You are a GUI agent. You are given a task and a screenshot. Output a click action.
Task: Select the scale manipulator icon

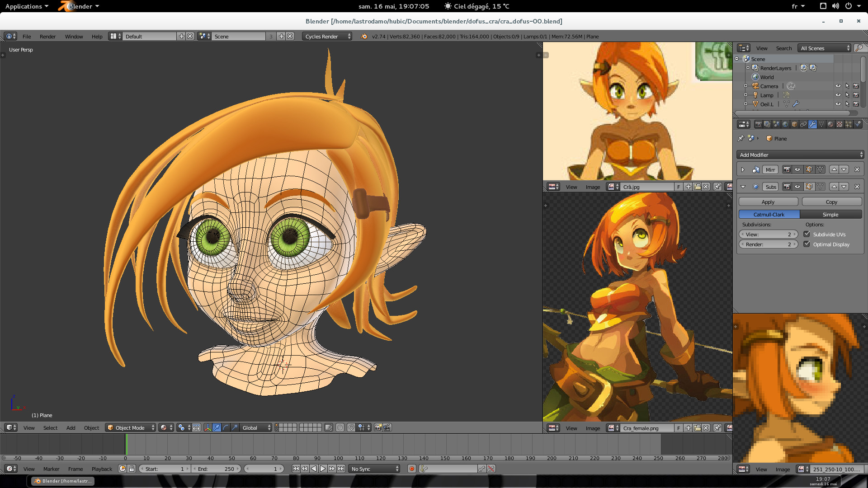tap(235, 427)
